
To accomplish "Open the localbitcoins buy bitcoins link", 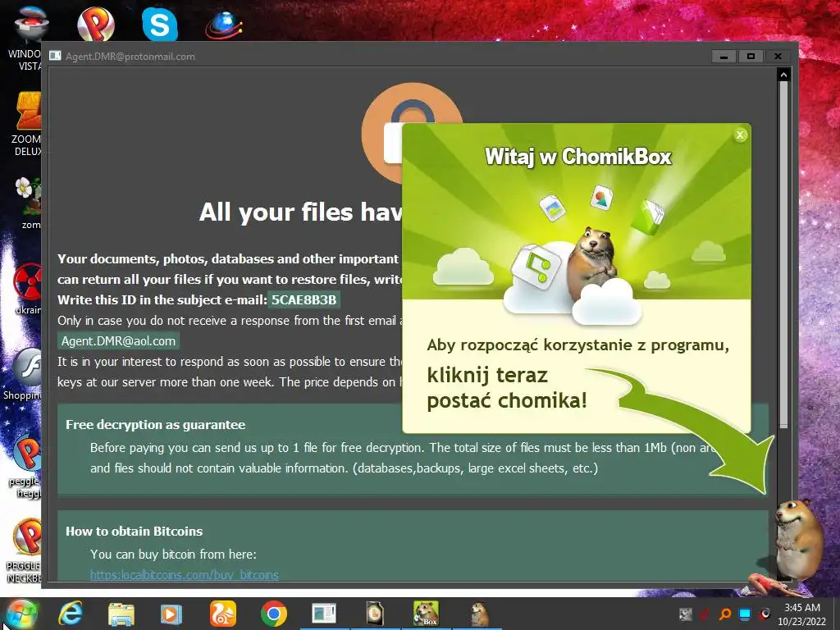I will click(x=185, y=575).
